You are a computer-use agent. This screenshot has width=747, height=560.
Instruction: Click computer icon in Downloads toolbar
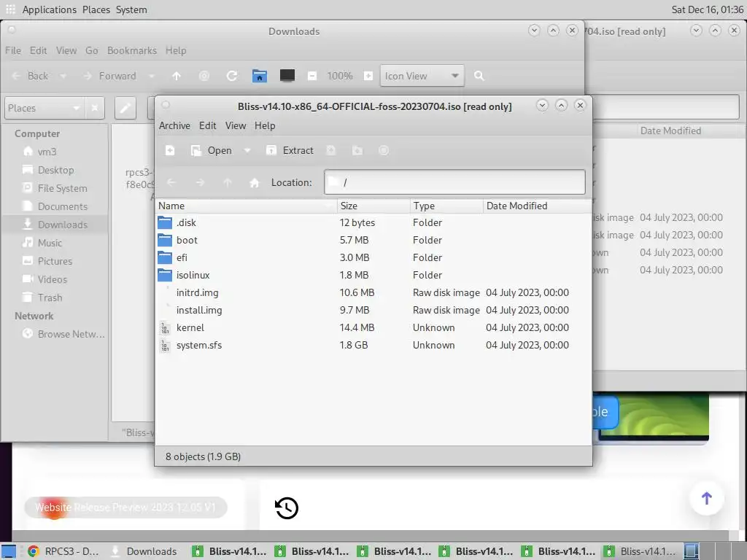287,76
